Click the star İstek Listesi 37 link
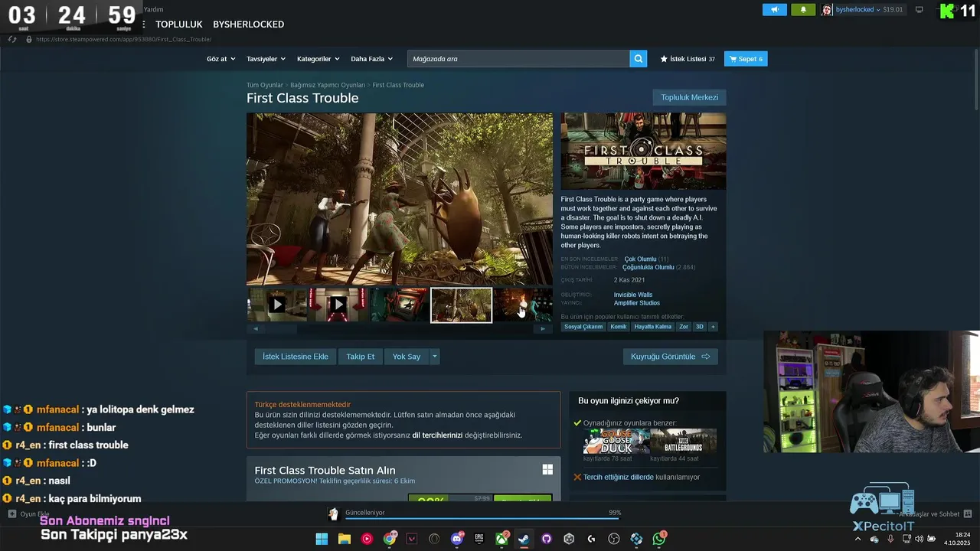Screen dimensions: 980x551 point(688,59)
